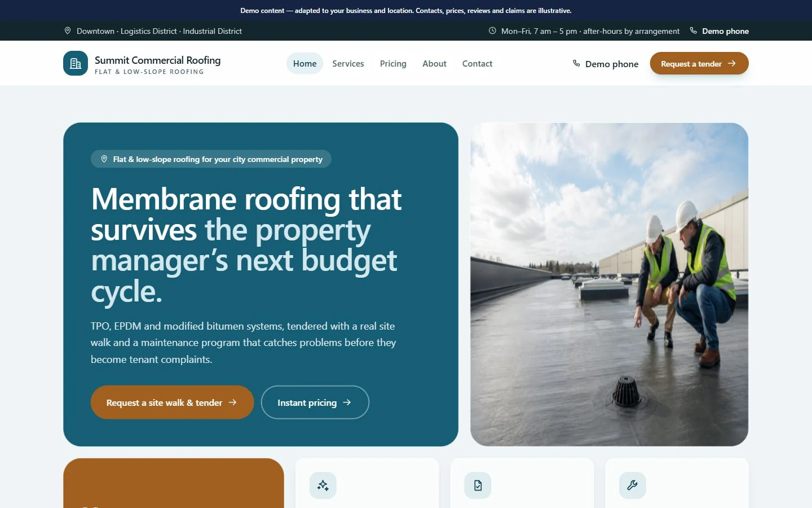The height and width of the screenshot is (508, 812).
Task: Click the Membrane roofing headline text
Action: (246, 245)
